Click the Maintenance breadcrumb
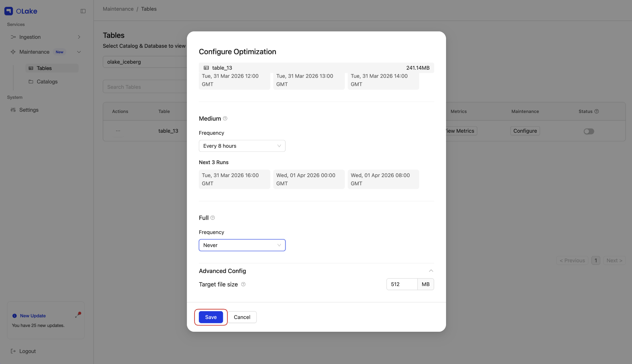This screenshot has height=364, width=632. click(x=118, y=9)
